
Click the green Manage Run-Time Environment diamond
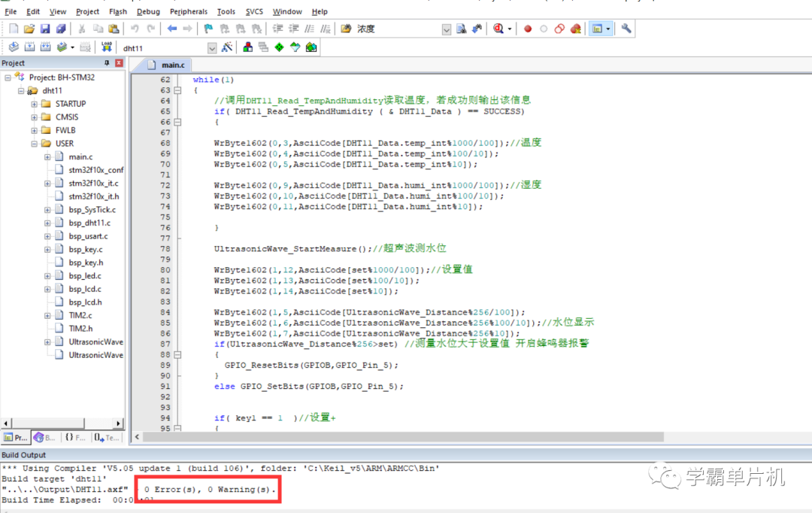279,47
